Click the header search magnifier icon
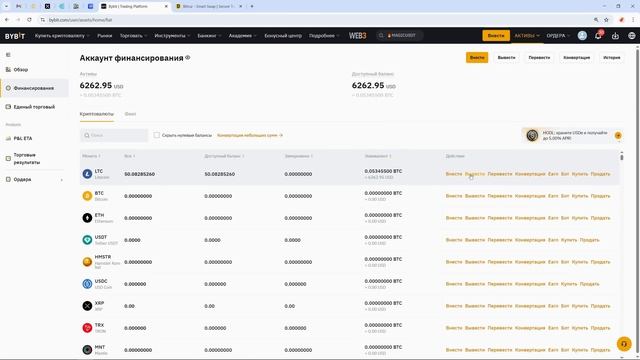 click(x=381, y=36)
